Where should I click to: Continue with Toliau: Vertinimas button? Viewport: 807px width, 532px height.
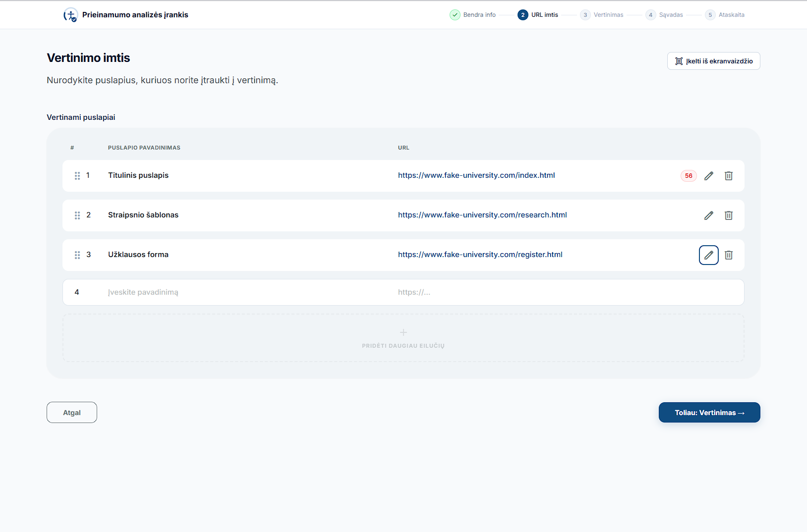[709, 413]
